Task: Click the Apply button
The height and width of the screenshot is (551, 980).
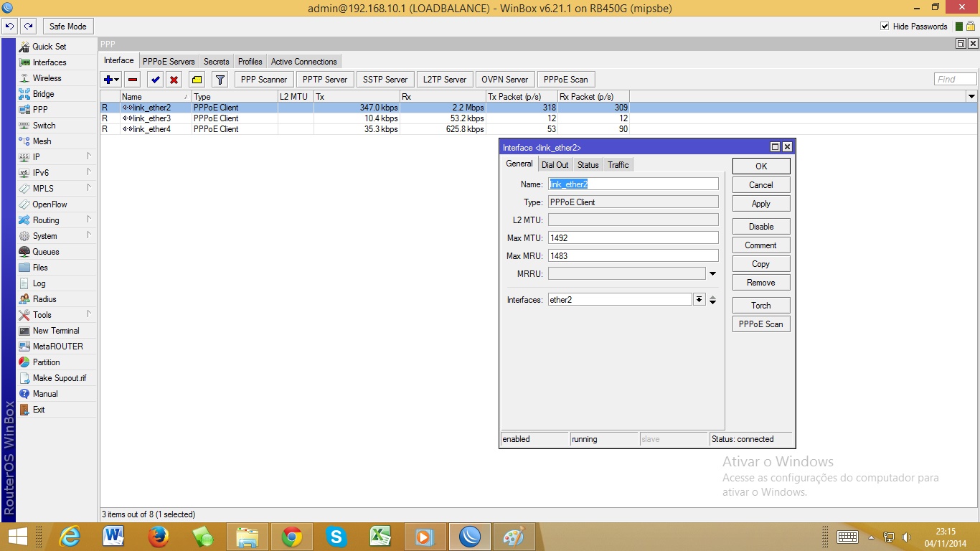Action: pos(761,204)
